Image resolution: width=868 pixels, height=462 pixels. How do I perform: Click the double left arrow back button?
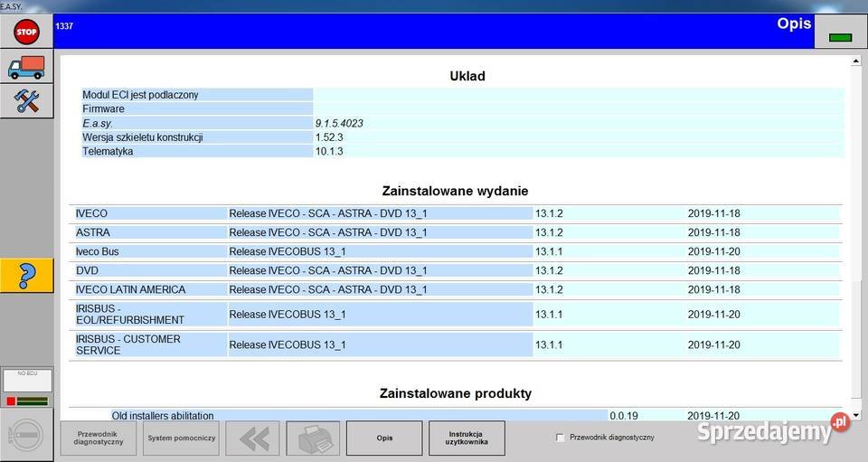click(252, 438)
